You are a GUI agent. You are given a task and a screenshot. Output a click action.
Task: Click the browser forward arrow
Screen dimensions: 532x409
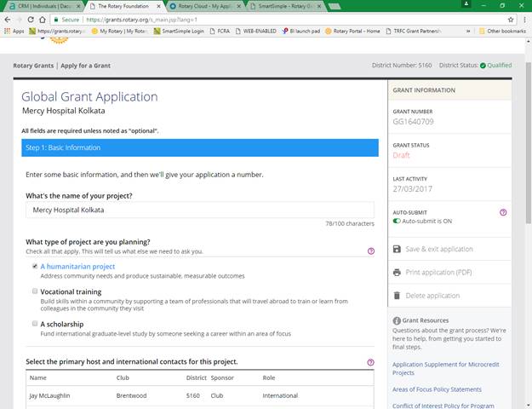[19, 20]
